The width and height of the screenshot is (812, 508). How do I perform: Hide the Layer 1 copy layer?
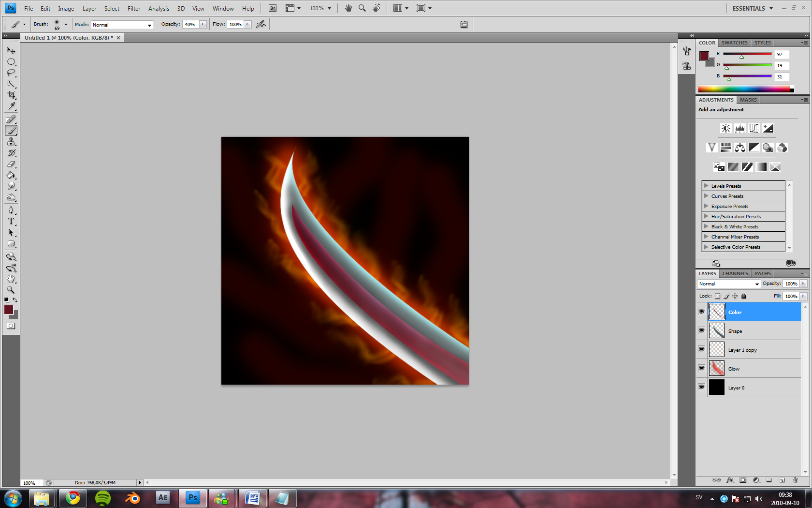coord(701,349)
